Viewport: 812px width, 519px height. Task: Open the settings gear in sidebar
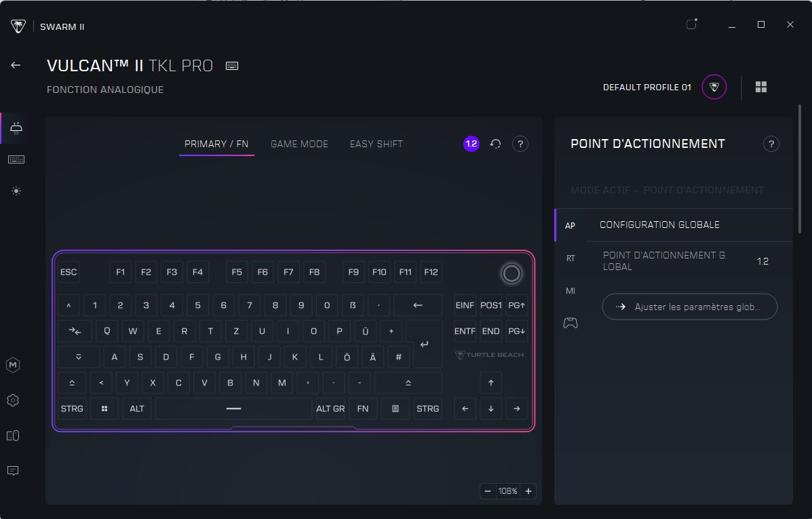coord(13,400)
